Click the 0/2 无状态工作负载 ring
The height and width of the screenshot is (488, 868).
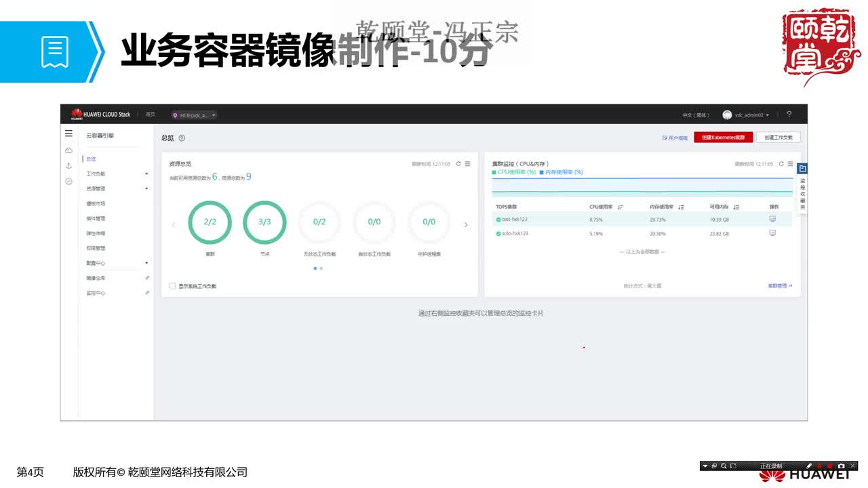[319, 222]
